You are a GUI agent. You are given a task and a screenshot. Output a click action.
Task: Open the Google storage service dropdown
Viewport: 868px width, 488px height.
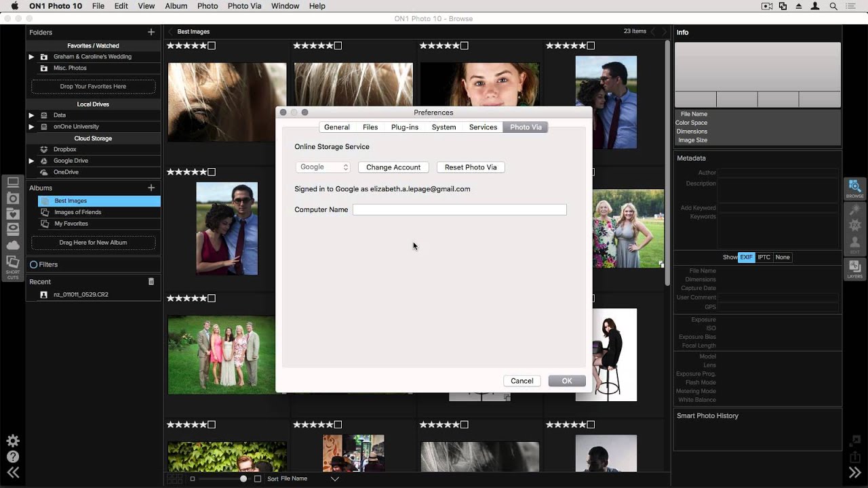click(323, 167)
